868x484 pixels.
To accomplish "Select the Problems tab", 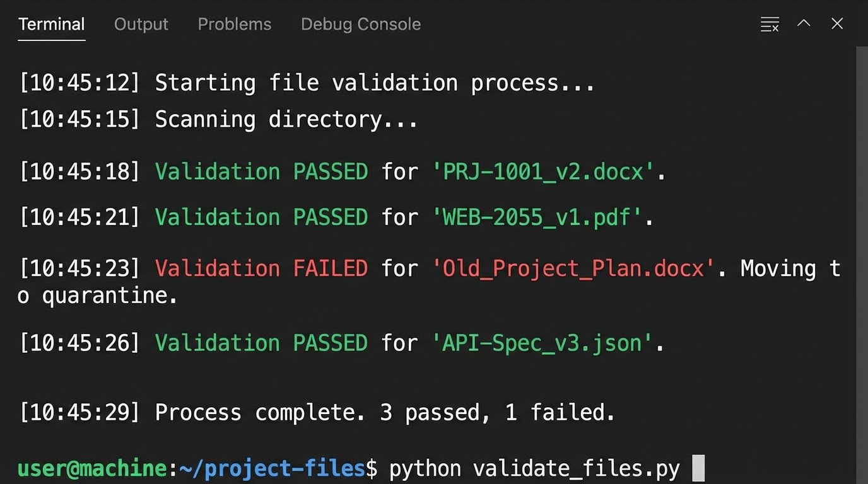I will pos(235,25).
